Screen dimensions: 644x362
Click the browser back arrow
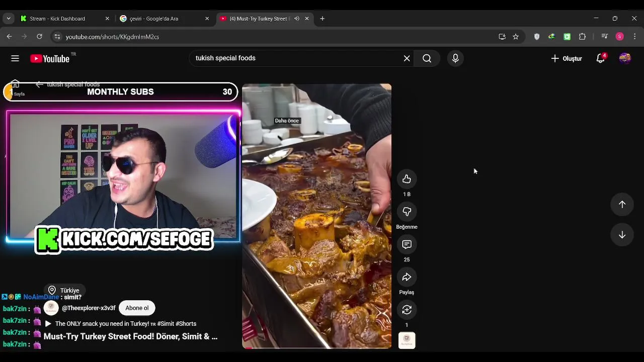click(9, 36)
